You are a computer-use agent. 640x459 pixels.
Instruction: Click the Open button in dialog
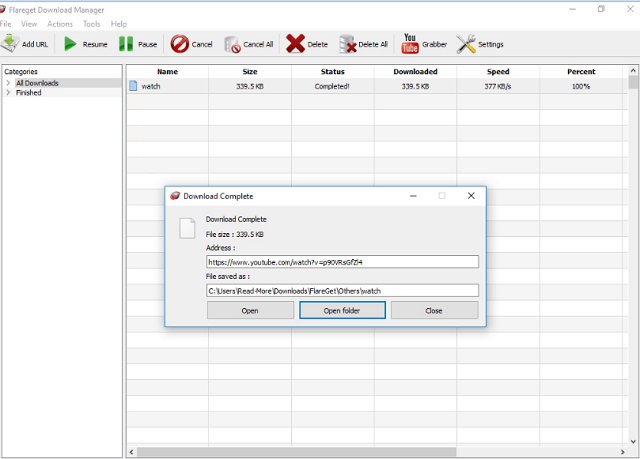[250, 310]
